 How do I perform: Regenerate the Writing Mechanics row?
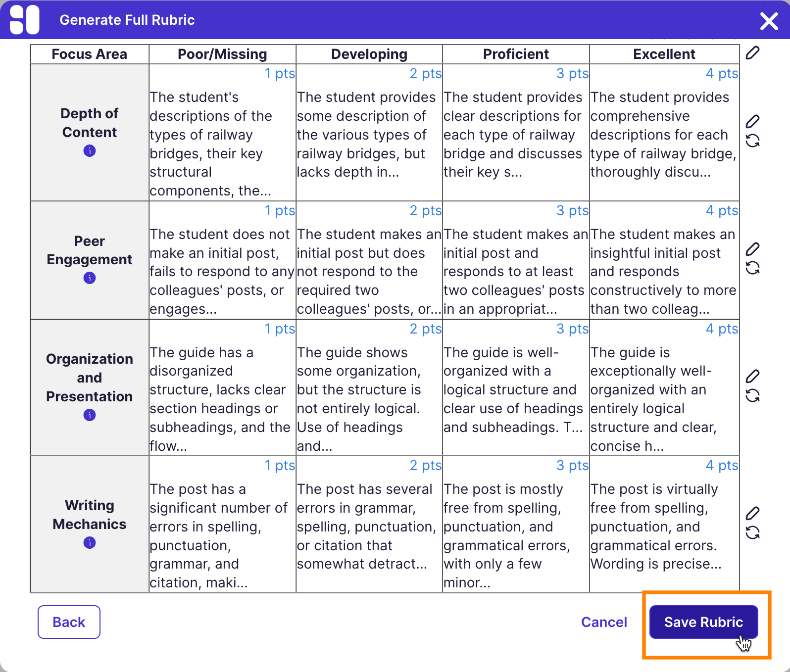coord(752,532)
